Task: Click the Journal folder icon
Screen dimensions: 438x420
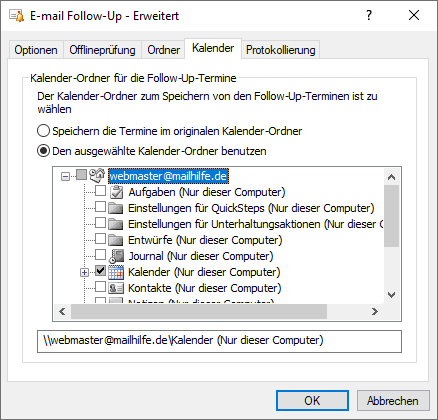Action: point(116,256)
